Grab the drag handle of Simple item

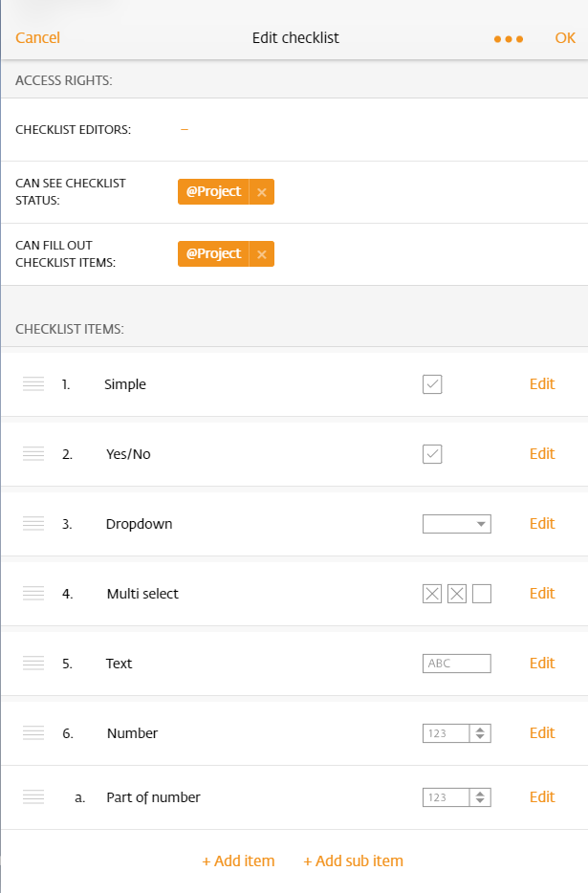[33, 383]
